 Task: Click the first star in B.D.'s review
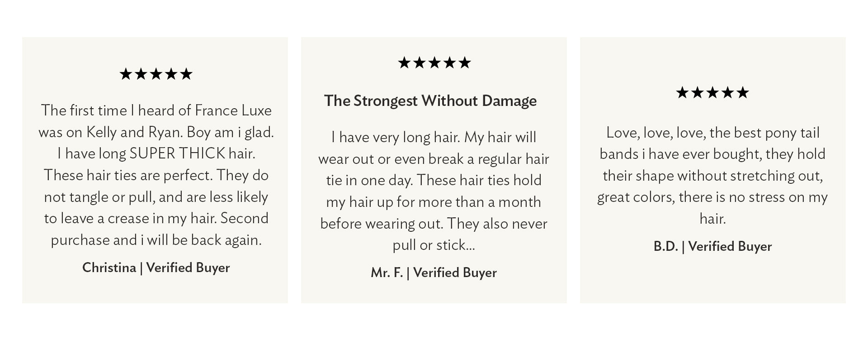(682, 93)
